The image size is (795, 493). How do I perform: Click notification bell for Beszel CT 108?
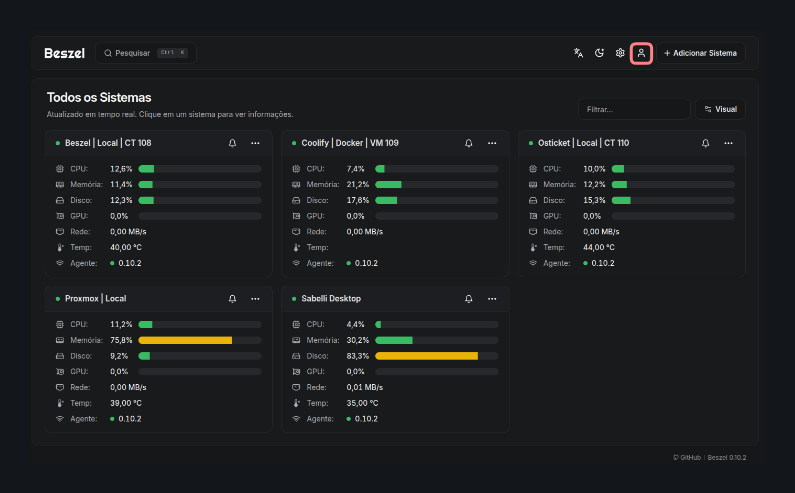coord(233,143)
